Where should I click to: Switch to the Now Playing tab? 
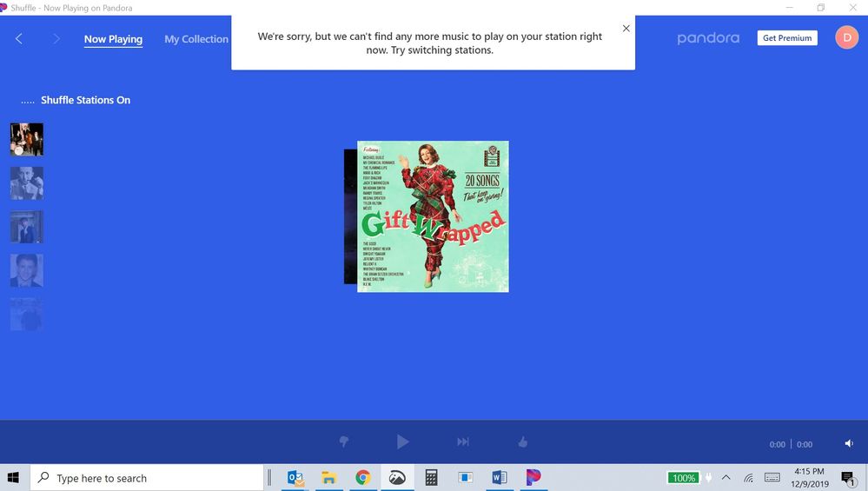[x=113, y=39]
